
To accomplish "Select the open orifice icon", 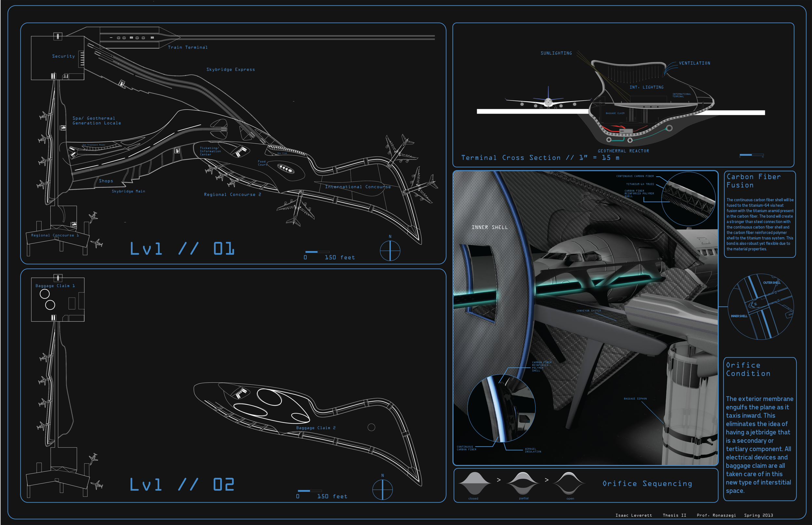I will (570, 483).
